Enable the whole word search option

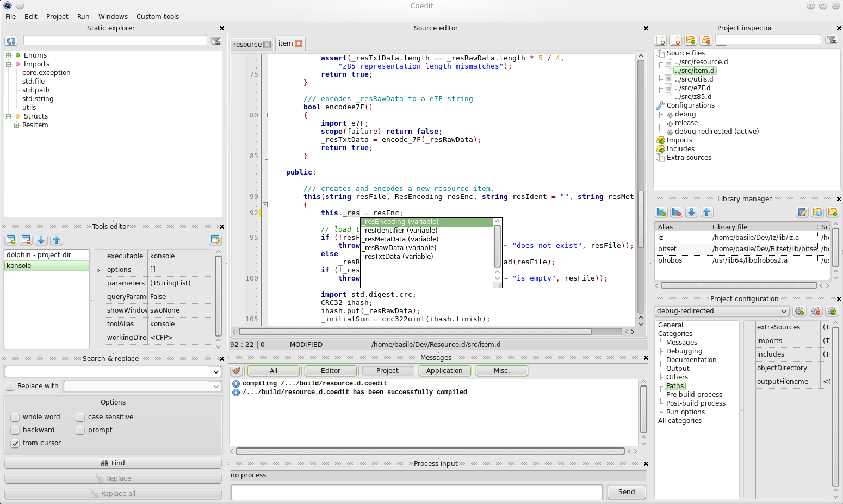(15, 416)
